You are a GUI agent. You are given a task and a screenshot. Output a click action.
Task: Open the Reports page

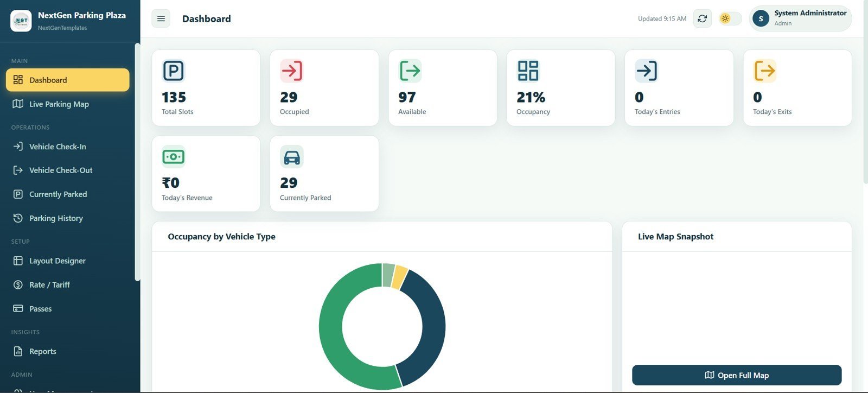(x=68, y=351)
